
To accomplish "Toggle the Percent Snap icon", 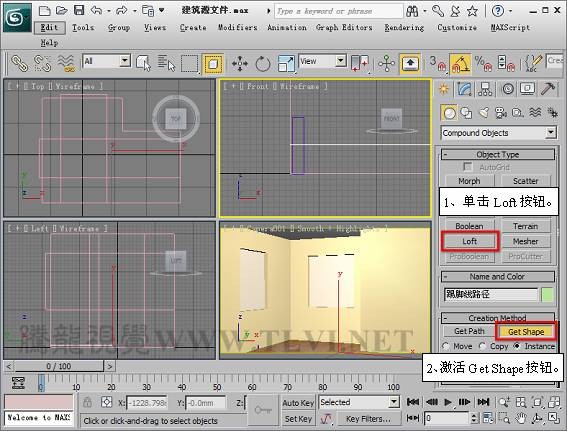I will pyautogui.click(x=483, y=63).
